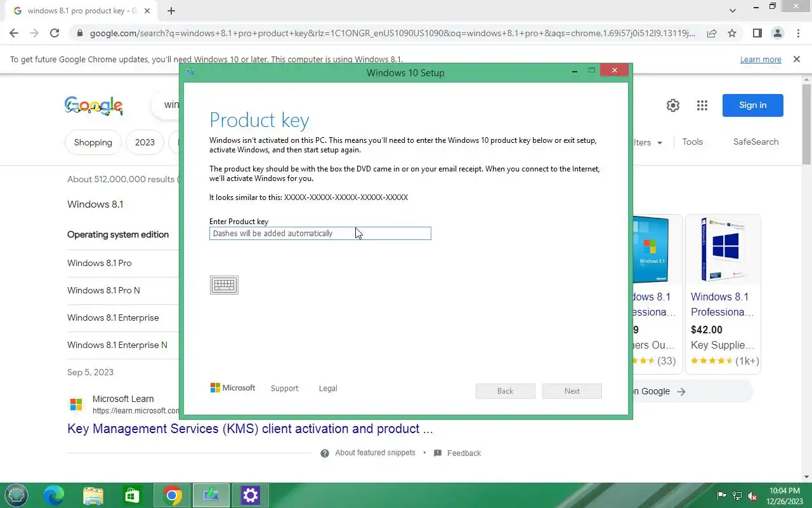Click the arrow beside 'on Google'
This screenshot has height=508, width=812.
[x=681, y=392]
